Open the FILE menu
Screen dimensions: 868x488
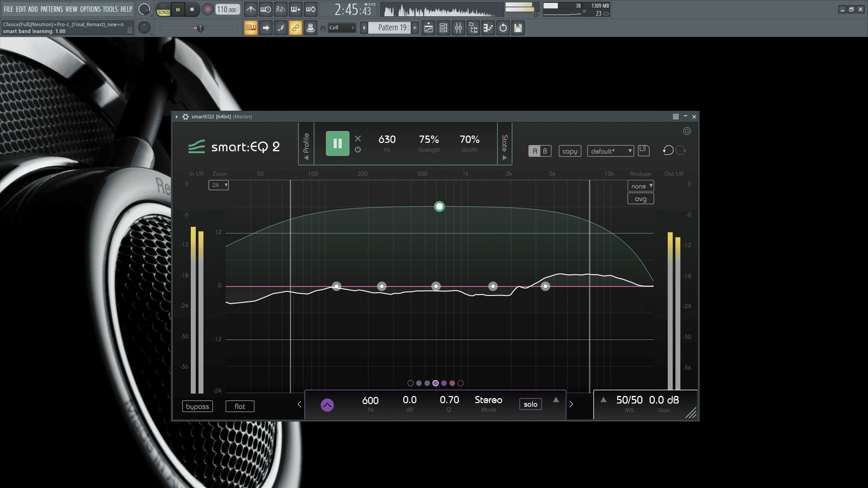9,9
